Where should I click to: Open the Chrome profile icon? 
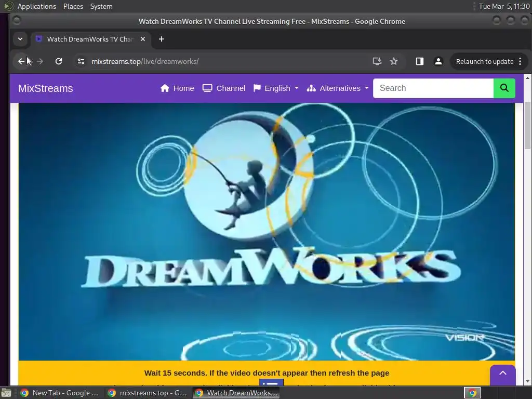point(438,61)
